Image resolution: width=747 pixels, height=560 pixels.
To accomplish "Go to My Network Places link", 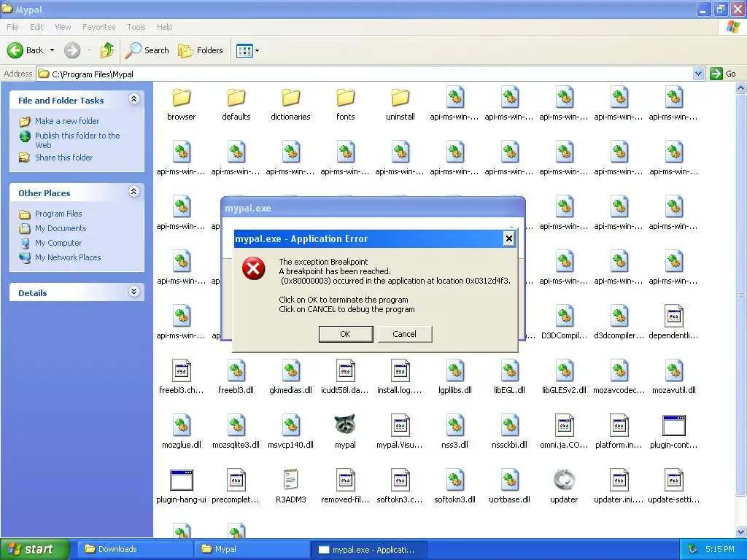I will [x=68, y=257].
